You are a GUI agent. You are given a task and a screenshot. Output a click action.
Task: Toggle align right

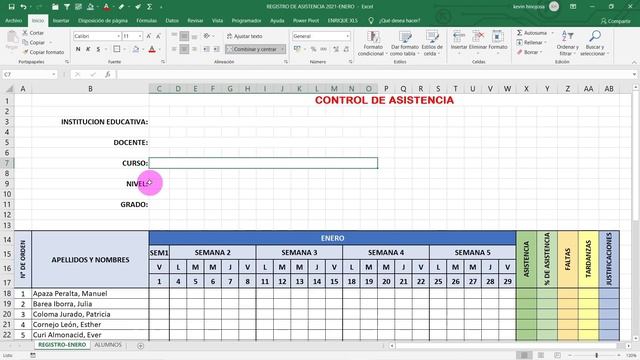tap(194, 49)
